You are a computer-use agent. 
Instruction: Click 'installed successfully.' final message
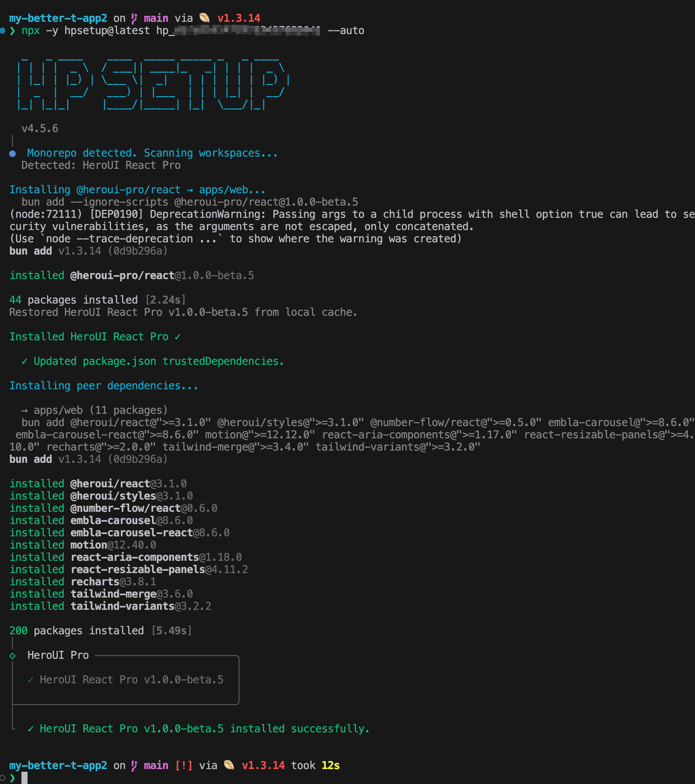click(x=300, y=729)
